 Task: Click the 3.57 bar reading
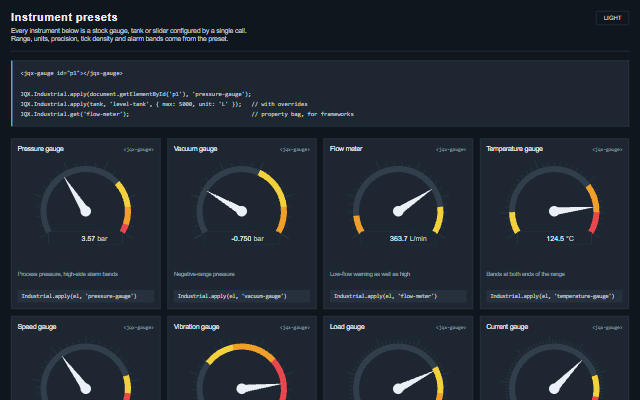pos(94,239)
